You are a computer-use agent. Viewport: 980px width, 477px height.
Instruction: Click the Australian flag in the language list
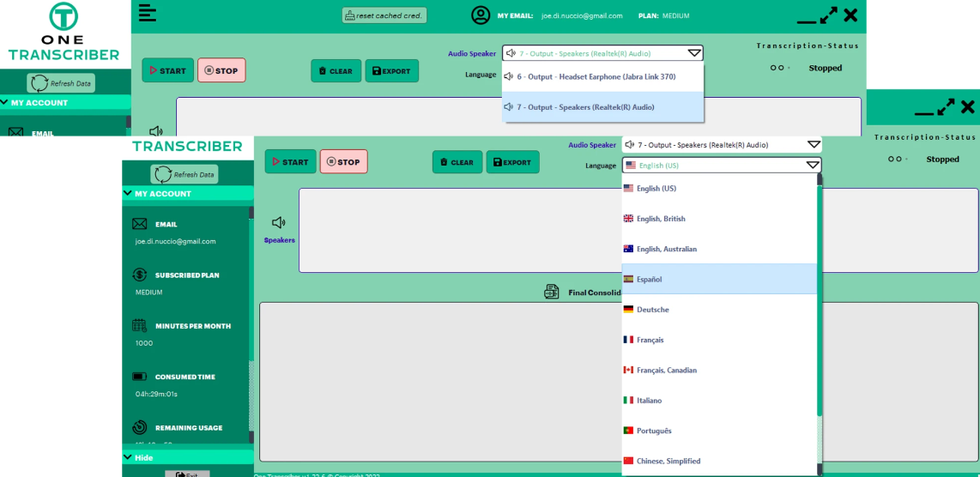(629, 249)
